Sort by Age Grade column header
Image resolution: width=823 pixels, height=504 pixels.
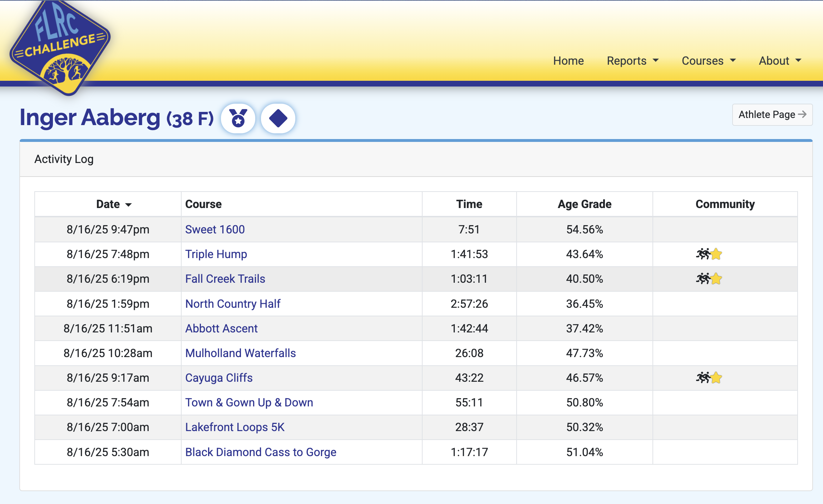[584, 204]
